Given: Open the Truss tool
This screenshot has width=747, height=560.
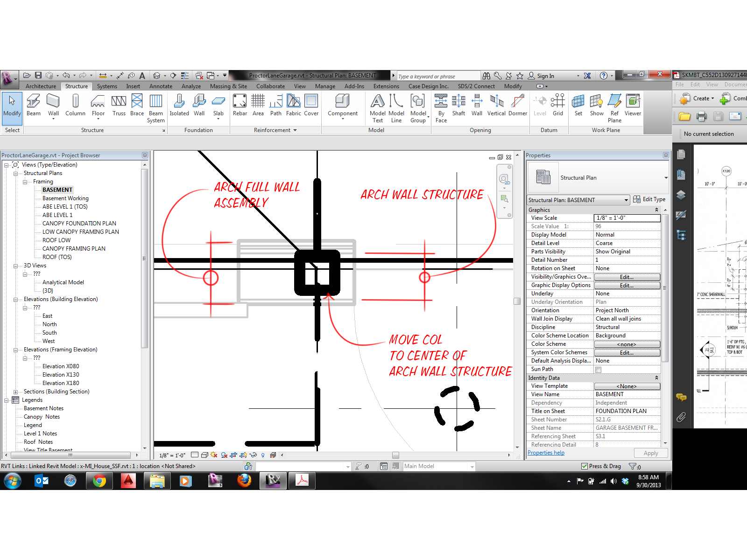Looking at the screenshot, I should (x=119, y=106).
